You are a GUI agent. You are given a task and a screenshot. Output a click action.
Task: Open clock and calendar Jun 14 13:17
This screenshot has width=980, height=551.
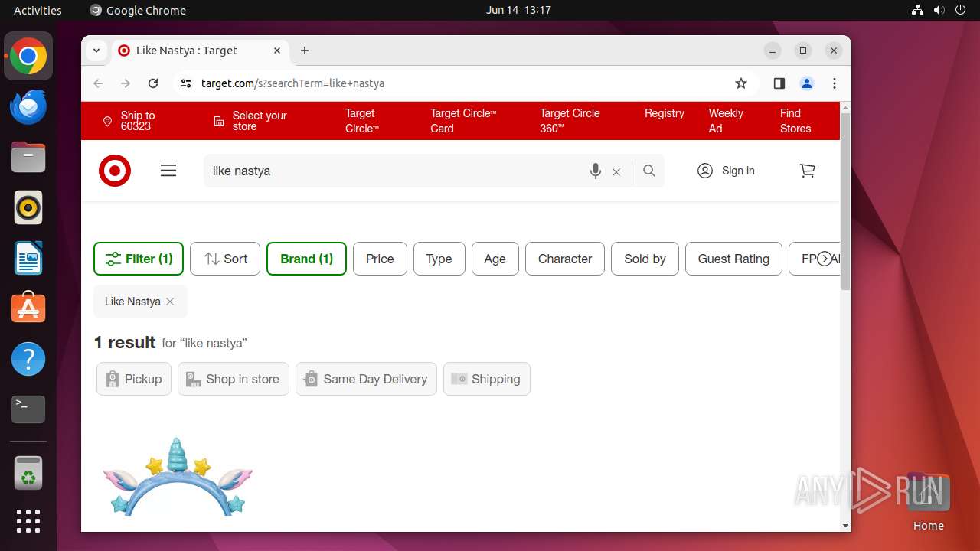[518, 10]
